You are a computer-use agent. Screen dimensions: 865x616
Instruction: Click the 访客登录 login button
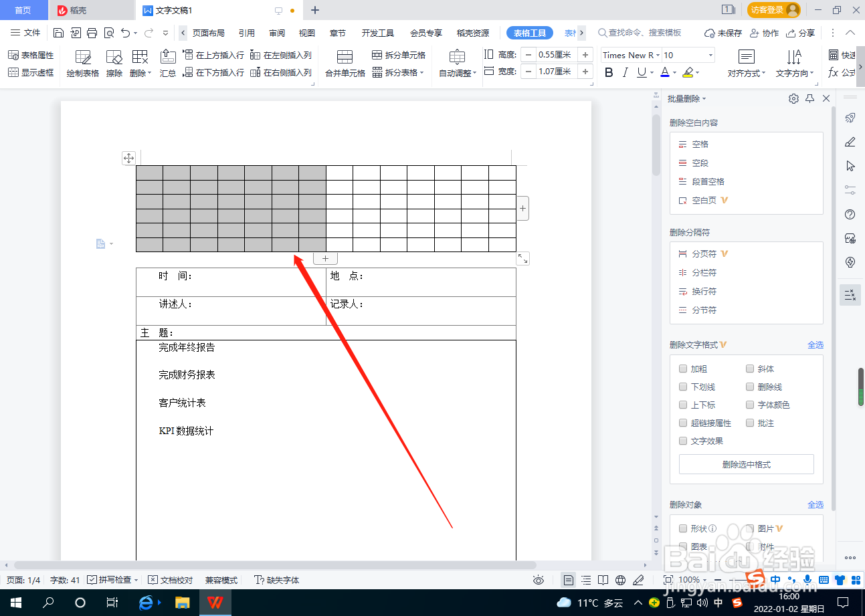[x=774, y=10]
